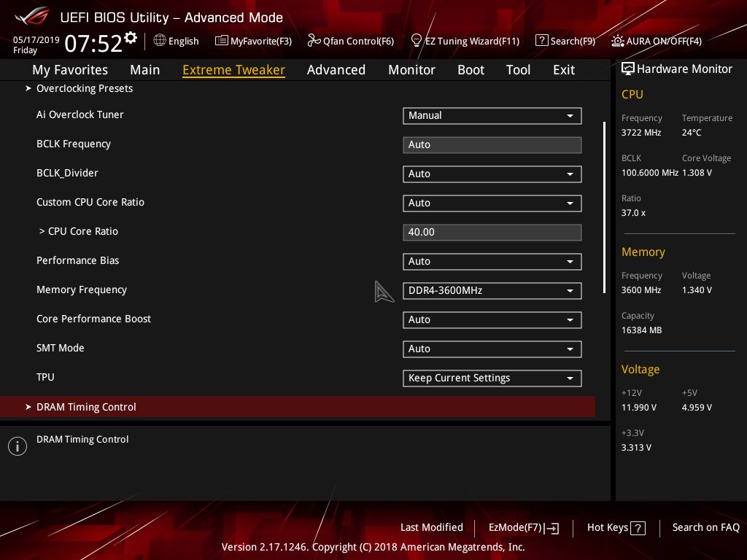Click the Memory Frequency label
This screenshot has width=747, height=560.
click(x=82, y=289)
